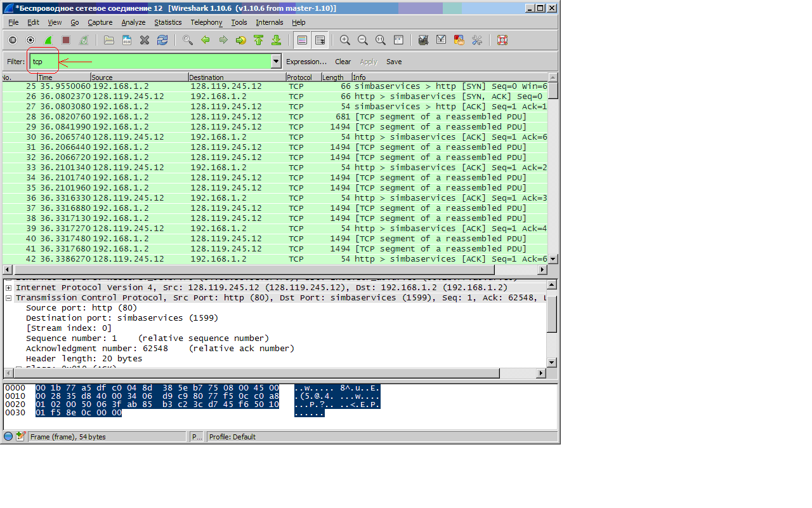Open expert info status bar icon
Image resolution: width=812 pixels, height=508 pixels.
tap(8, 436)
